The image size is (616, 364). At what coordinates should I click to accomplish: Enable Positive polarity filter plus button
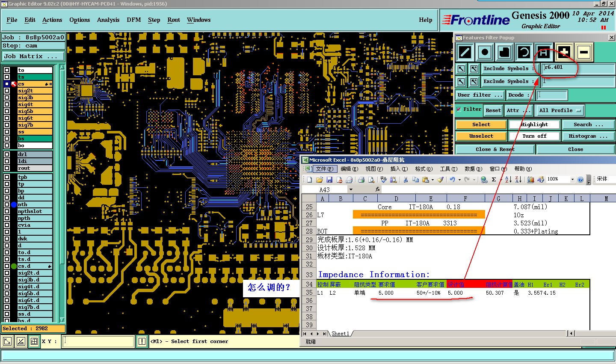click(564, 53)
